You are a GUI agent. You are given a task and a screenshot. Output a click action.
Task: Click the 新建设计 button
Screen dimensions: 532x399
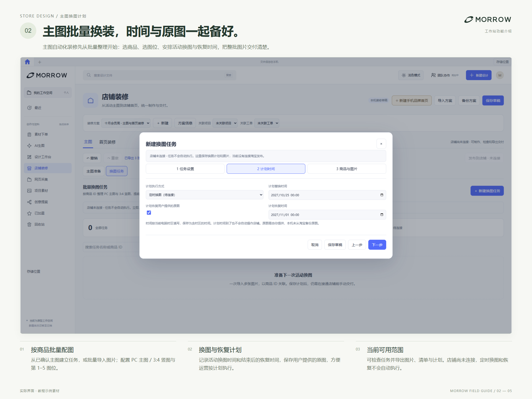click(479, 75)
